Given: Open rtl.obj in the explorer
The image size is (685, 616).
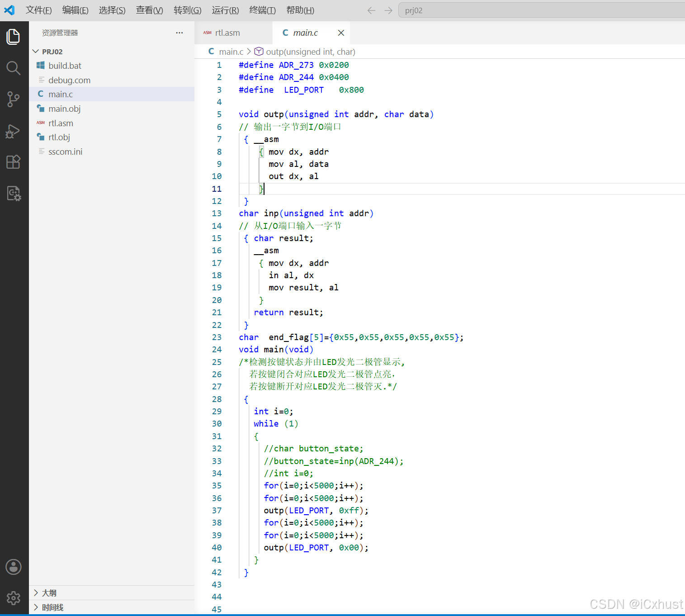Looking at the screenshot, I should coord(112,137).
